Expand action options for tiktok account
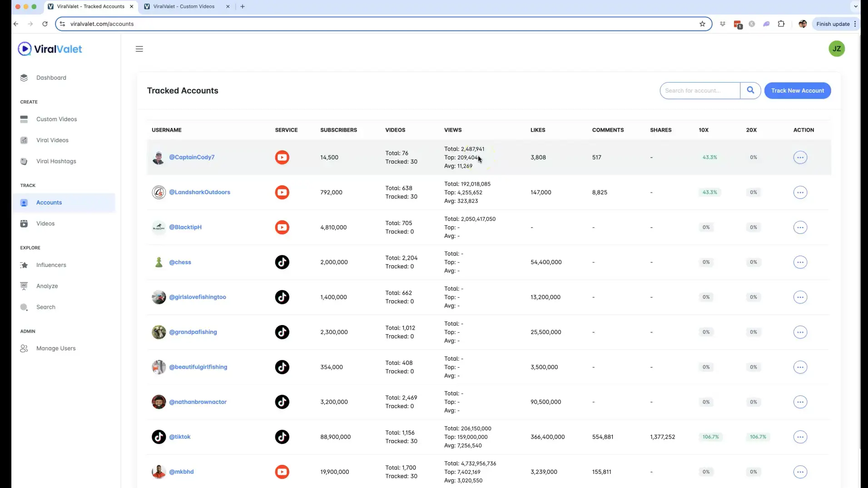Viewport: 868px width, 488px height. tap(800, 437)
